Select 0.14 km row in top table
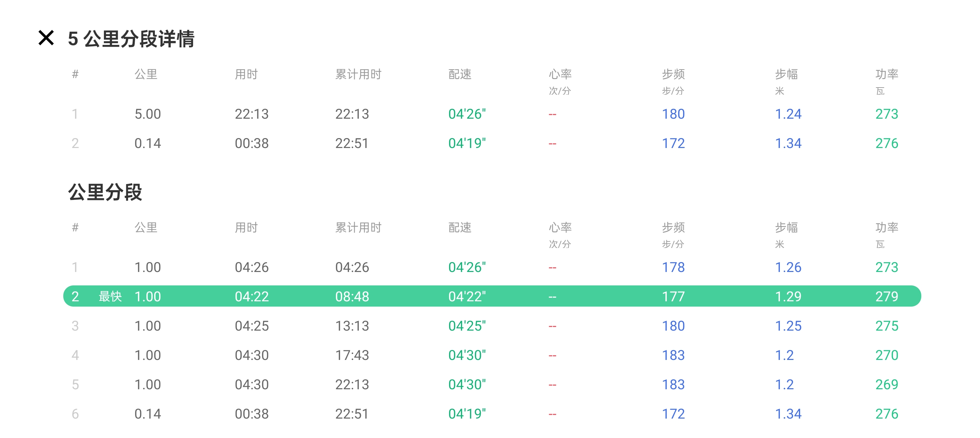Viewport: 980px width, 438px height. point(148,143)
